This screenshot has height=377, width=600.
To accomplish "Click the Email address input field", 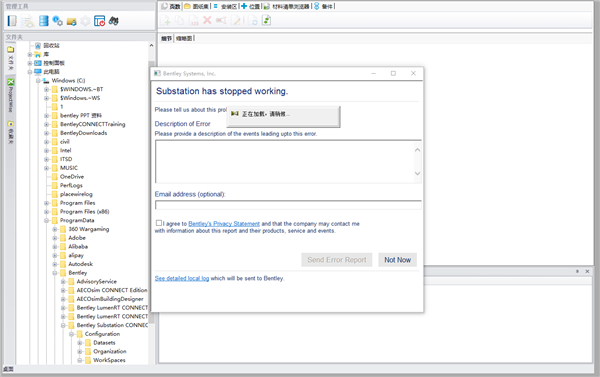I will (x=288, y=205).
